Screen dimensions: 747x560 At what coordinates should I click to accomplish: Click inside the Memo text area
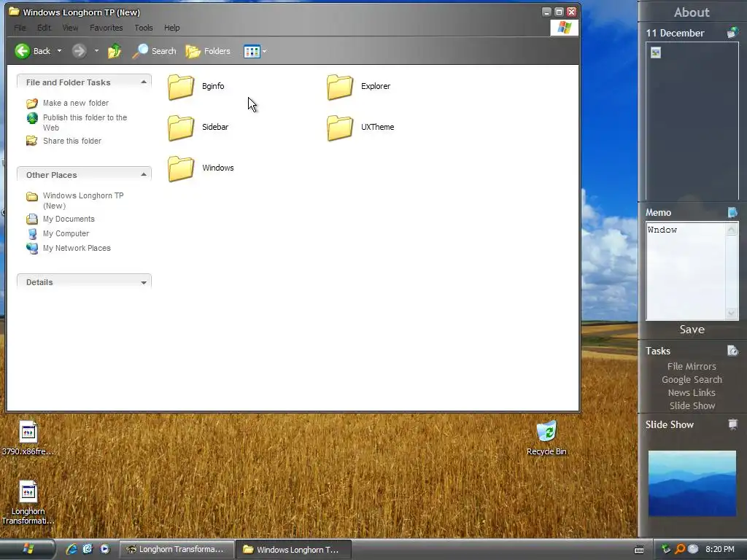tap(686, 271)
